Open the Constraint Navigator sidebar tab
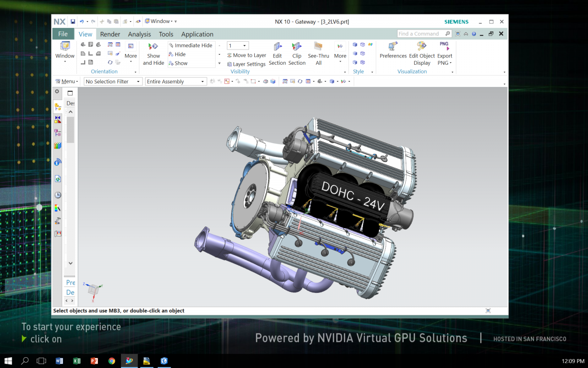This screenshot has height=368, width=588. [x=58, y=120]
